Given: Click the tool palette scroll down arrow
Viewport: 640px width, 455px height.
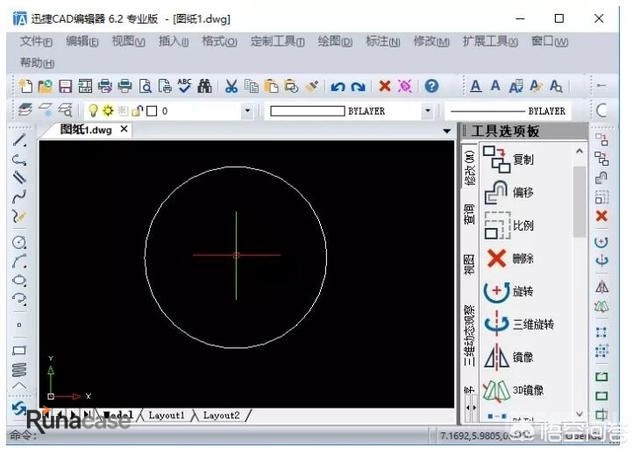Looking at the screenshot, I should (579, 414).
